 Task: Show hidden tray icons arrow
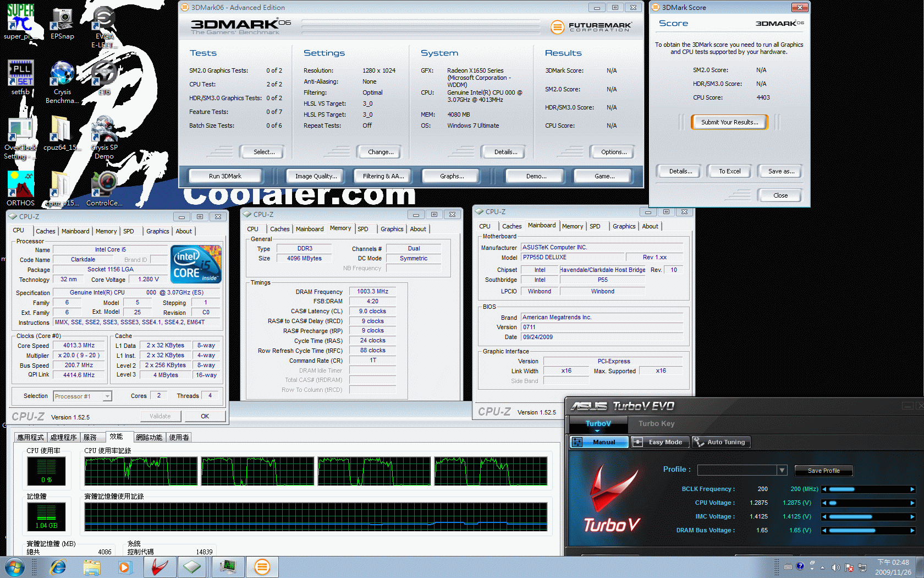point(823,568)
